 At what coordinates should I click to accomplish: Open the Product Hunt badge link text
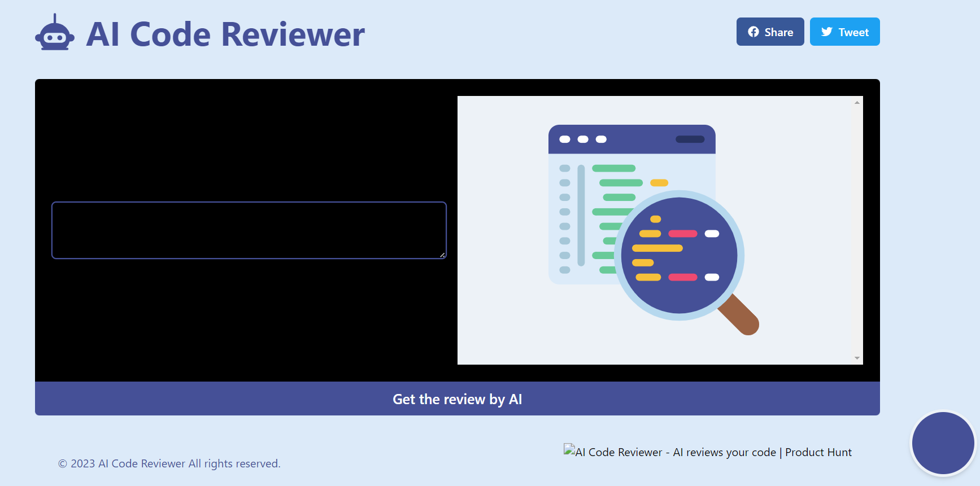pyautogui.click(x=713, y=452)
